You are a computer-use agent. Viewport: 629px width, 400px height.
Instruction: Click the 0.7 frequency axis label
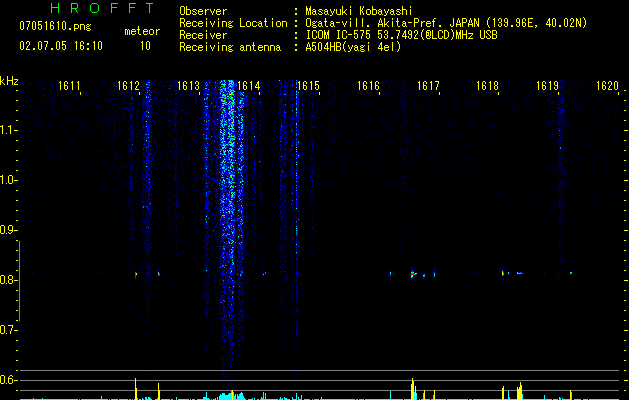(x=7, y=330)
